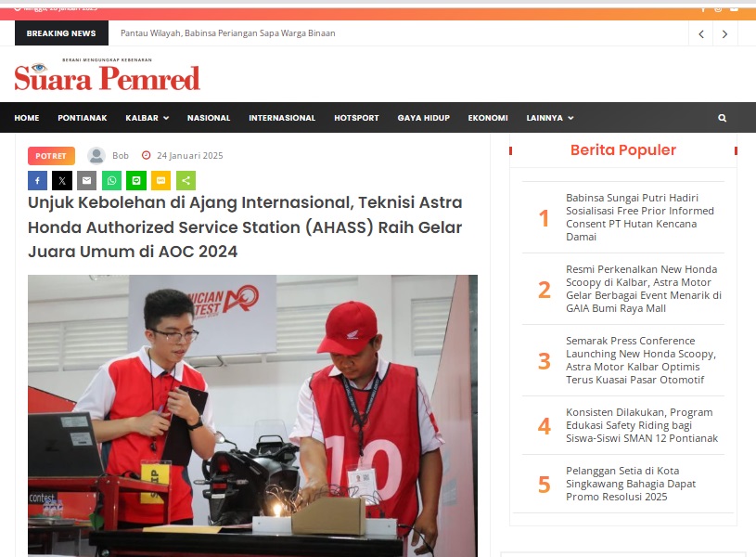This screenshot has height=557, width=756.
Task: Open popular story 'Semarak Press Conference Launching'
Action: coord(641,360)
